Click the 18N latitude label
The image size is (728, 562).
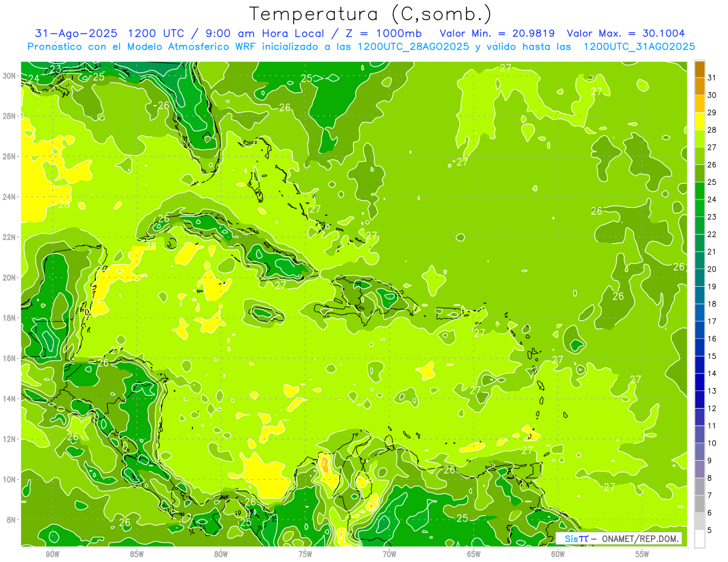tap(9, 318)
